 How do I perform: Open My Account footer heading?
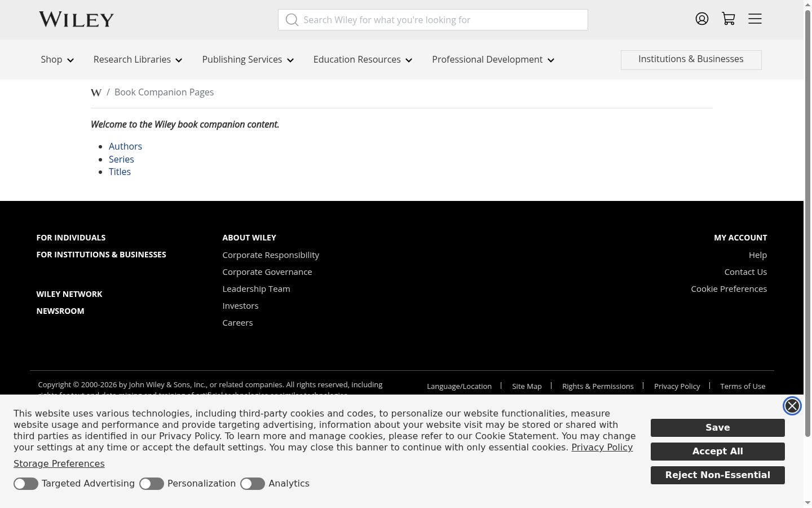(x=740, y=238)
